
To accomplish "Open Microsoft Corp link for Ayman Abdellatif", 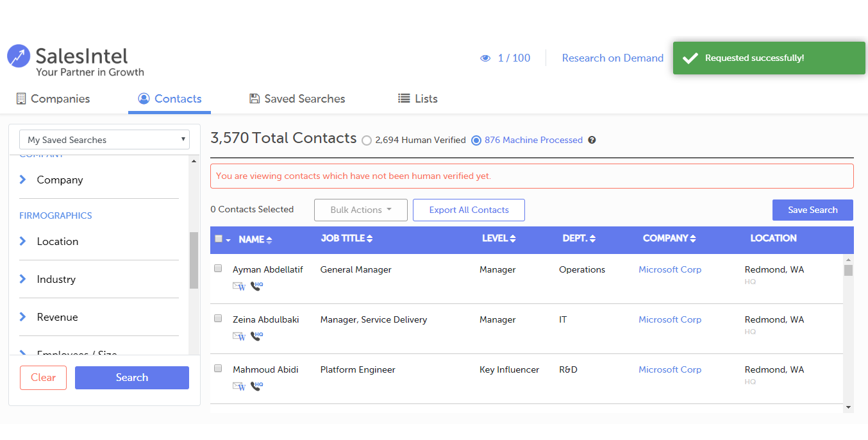I will point(670,270).
